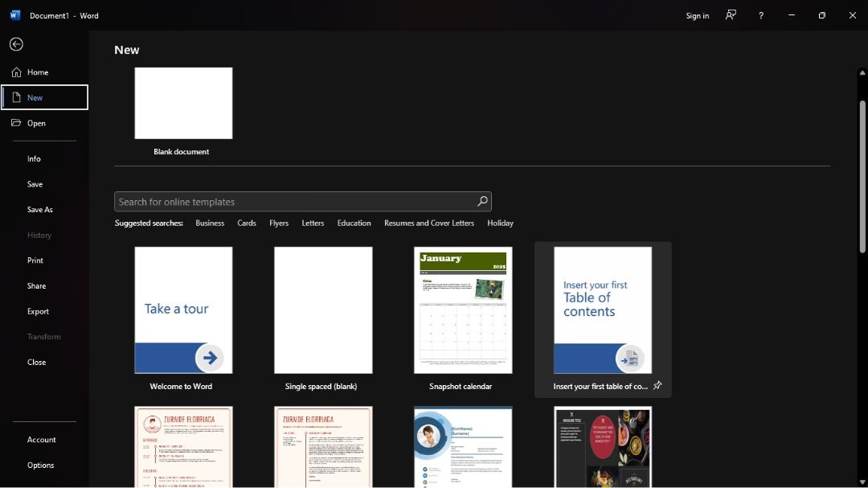The width and height of the screenshot is (868, 488).
Task: Click the magnifier icon in the template search box
Action: 482,202
